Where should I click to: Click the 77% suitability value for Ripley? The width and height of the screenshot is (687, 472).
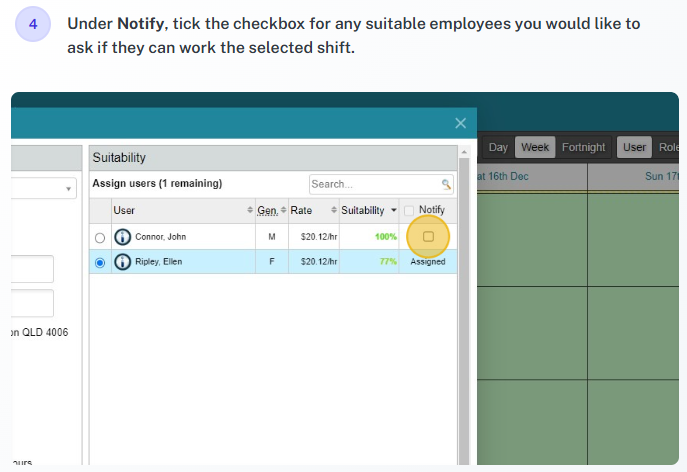[388, 262]
